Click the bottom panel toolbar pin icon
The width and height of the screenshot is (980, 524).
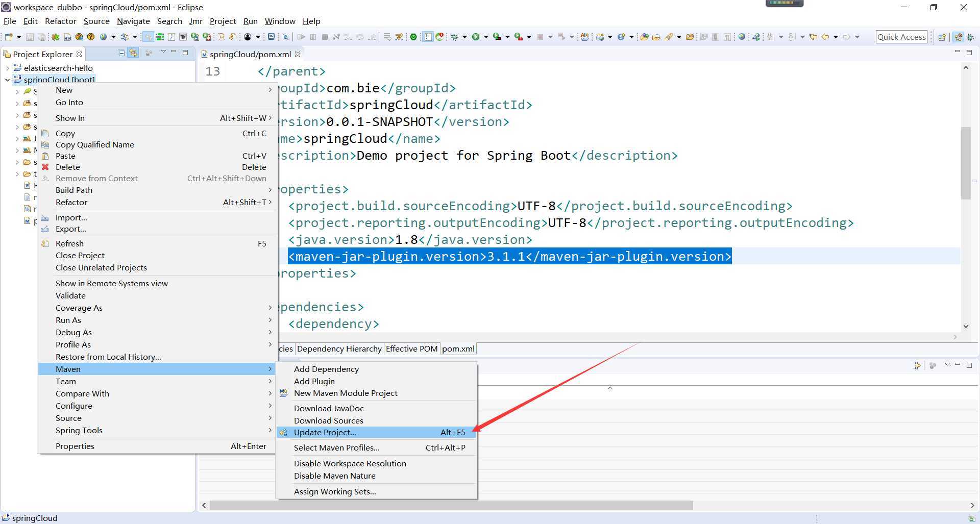coord(917,365)
